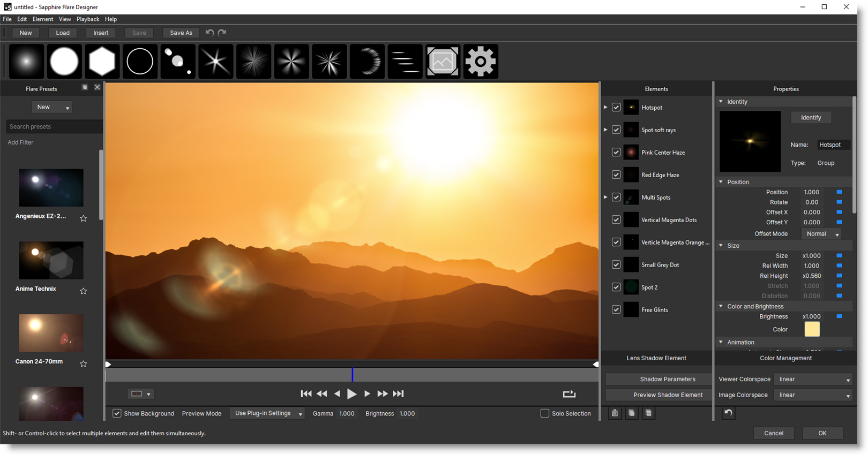
Task: Enable the Solo Selection checkbox
Action: (x=545, y=413)
